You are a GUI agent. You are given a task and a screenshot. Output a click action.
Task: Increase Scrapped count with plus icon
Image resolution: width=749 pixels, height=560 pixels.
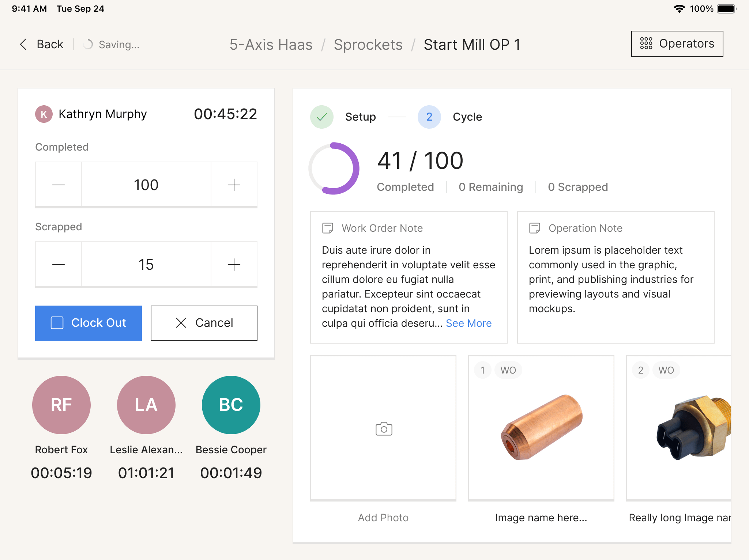(234, 265)
